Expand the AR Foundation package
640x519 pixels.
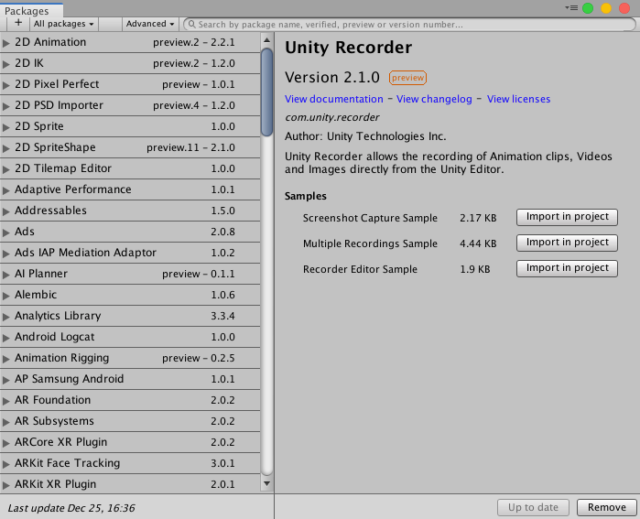6,401
